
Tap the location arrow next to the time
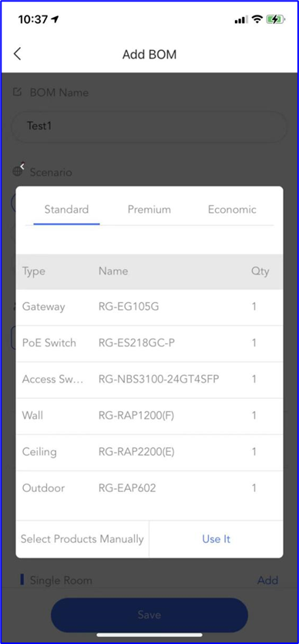click(x=55, y=19)
